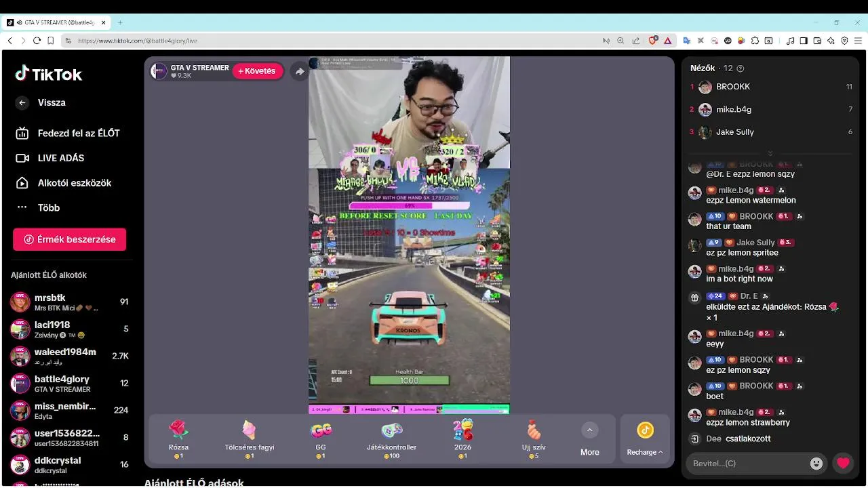Screen dimensions: 868x488
Task: Close the GTA V STREAMER tab
Action: [104, 22]
